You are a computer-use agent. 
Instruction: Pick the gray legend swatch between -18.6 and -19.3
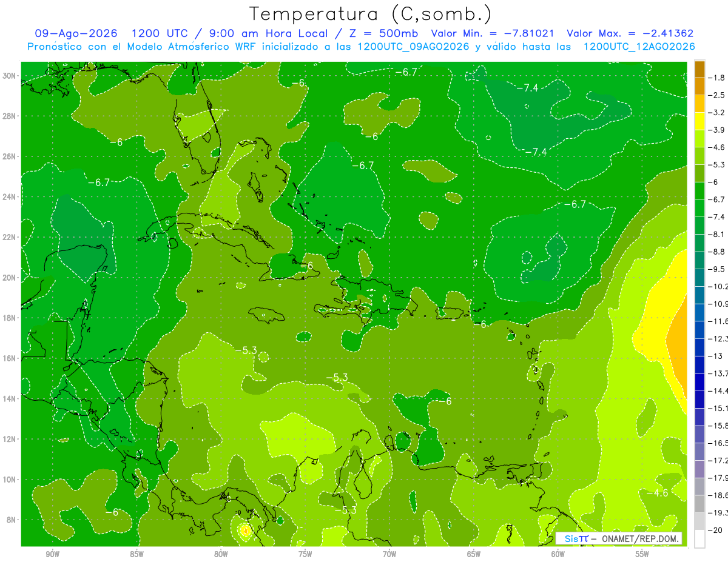pos(699,504)
